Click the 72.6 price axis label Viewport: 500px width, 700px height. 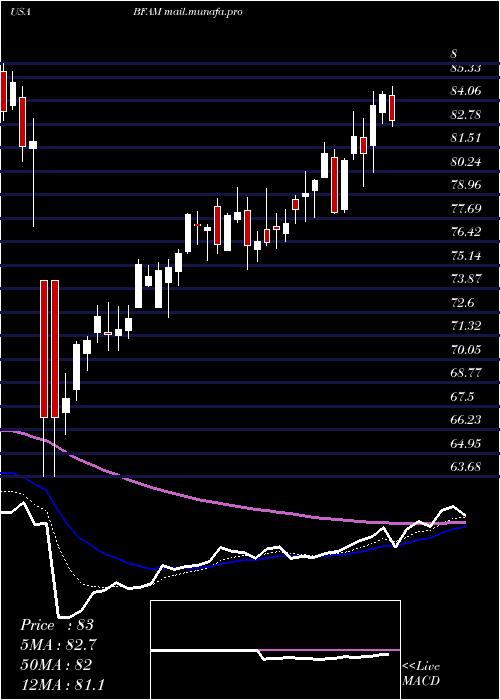point(462,302)
